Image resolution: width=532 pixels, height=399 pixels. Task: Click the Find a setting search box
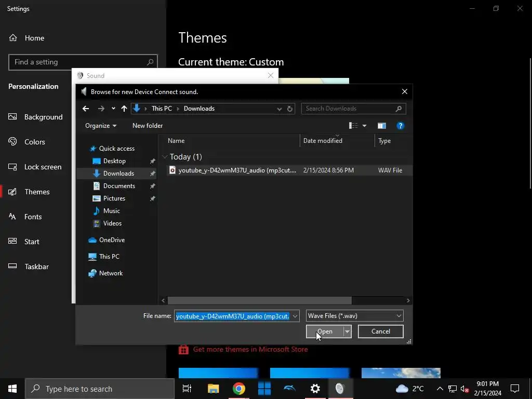[83, 62]
